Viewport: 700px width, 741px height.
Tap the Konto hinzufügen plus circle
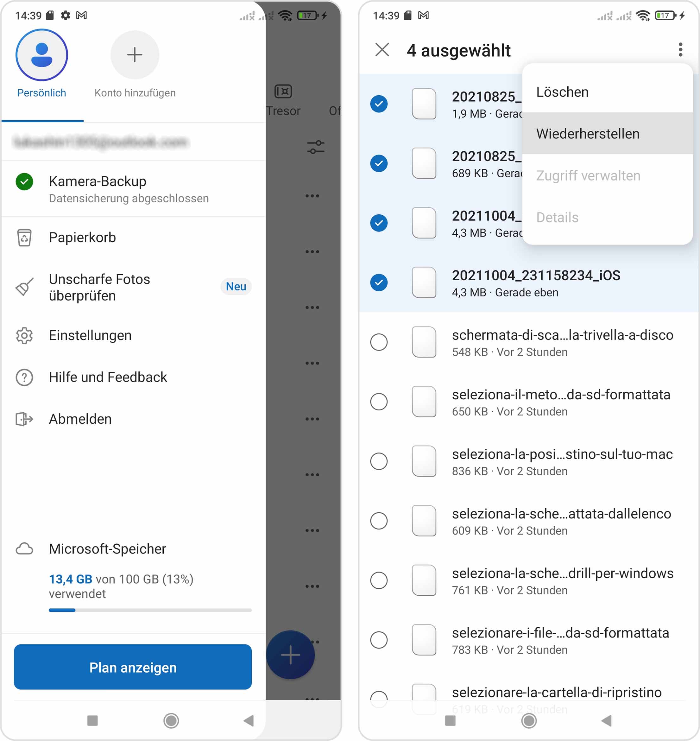tap(135, 55)
